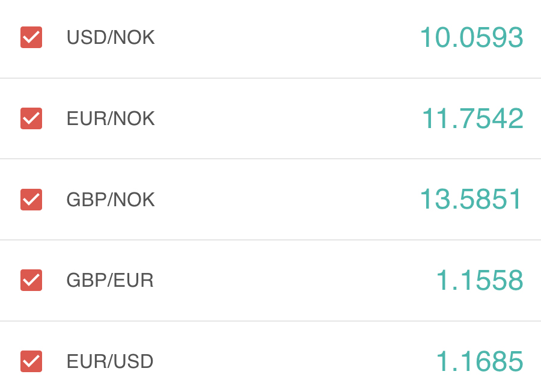Untick the GBP/EUR checkbox
This screenshot has width=541, height=392.
pos(31,280)
